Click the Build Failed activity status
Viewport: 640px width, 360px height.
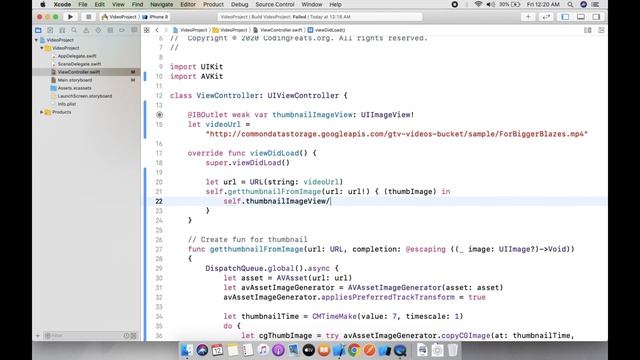pyautogui.click(x=320, y=17)
